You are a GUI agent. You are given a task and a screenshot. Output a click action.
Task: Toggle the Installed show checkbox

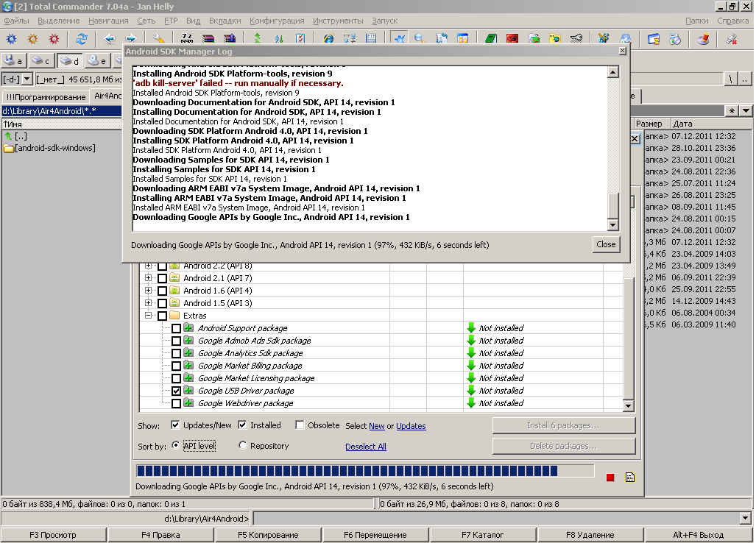[x=242, y=425]
